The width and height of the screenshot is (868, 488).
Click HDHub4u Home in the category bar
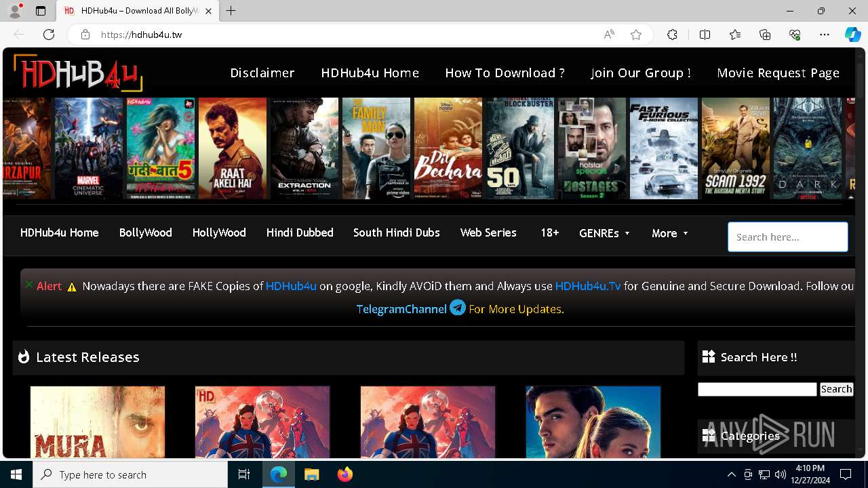click(x=60, y=232)
